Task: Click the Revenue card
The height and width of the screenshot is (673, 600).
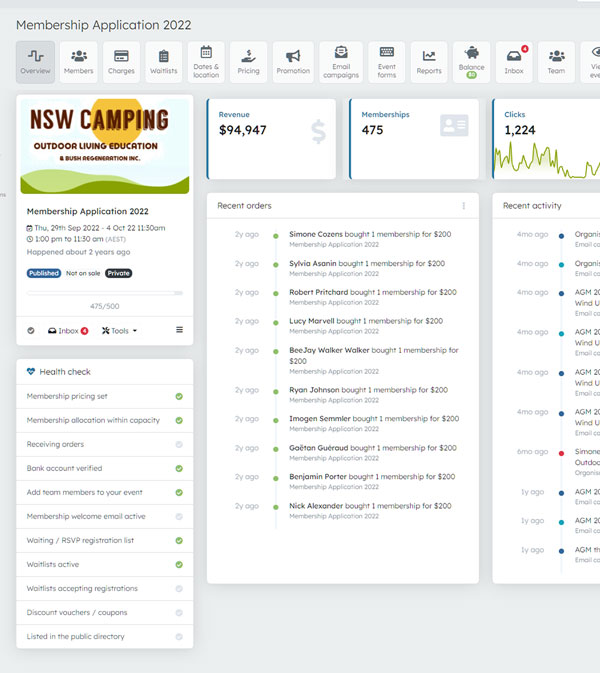Action: [x=271, y=139]
